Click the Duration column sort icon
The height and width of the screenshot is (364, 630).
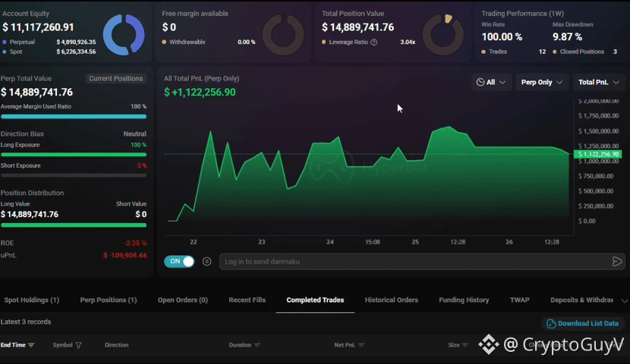[x=257, y=345]
